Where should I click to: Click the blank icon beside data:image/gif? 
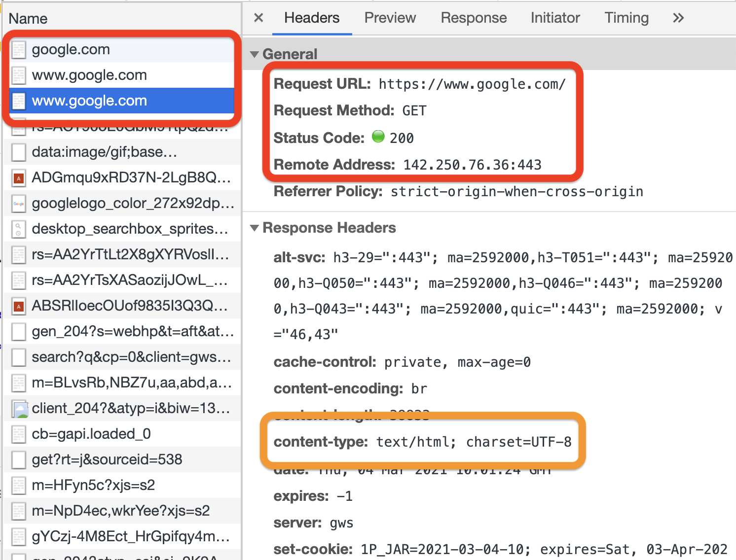coord(19,152)
